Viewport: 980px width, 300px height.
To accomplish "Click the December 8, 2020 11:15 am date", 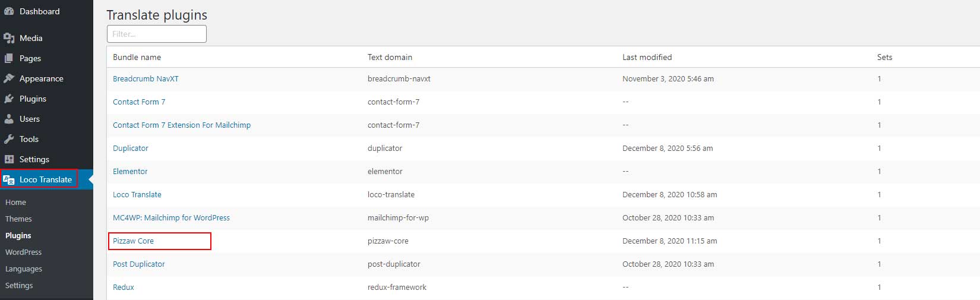I will 670,241.
